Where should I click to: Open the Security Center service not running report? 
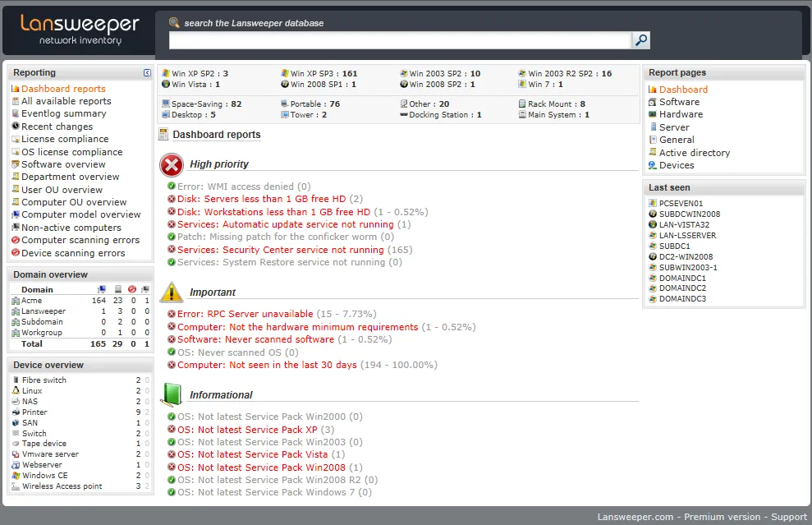click(x=281, y=250)
